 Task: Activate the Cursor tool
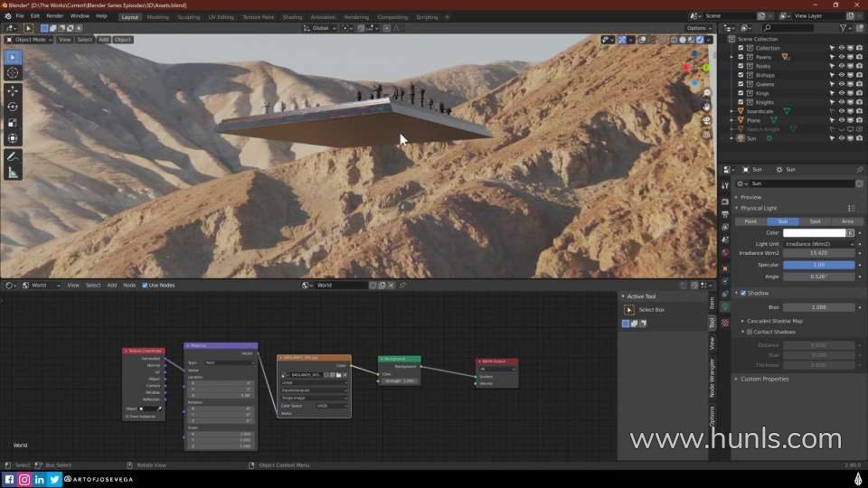click(x=13, y=72)
